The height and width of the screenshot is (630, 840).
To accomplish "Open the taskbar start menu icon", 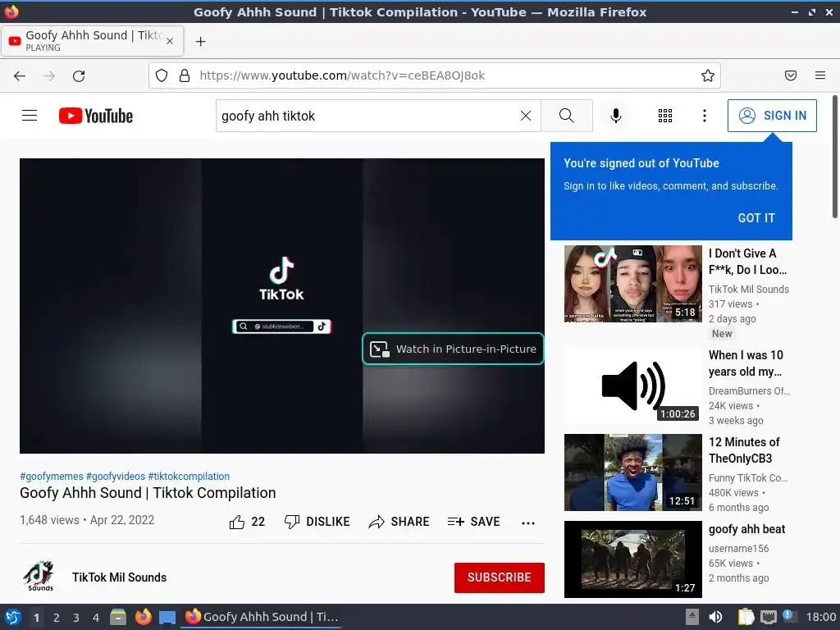I will tap(12, 617).
